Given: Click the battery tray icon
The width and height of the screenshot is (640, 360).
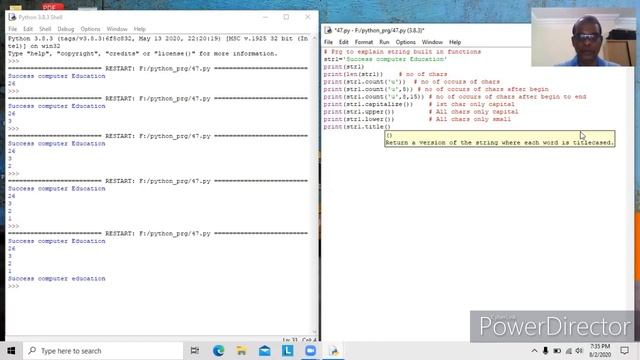Looking at the screenshot, I should click(x=557, y=351).
